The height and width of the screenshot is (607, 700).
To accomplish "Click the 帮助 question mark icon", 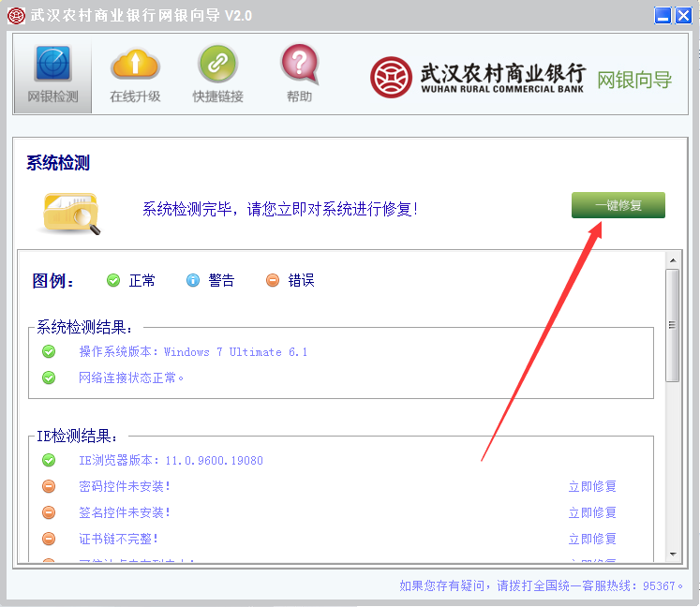I will [300, 63].
